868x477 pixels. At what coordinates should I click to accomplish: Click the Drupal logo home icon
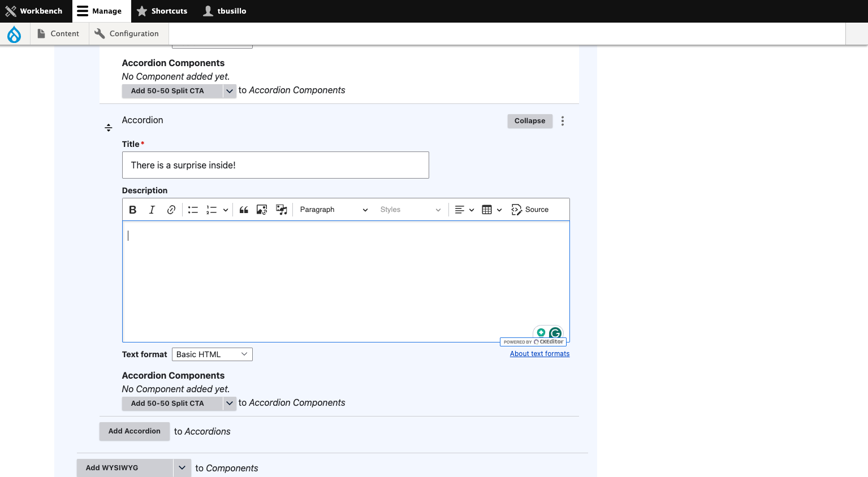tap(14, 34)
